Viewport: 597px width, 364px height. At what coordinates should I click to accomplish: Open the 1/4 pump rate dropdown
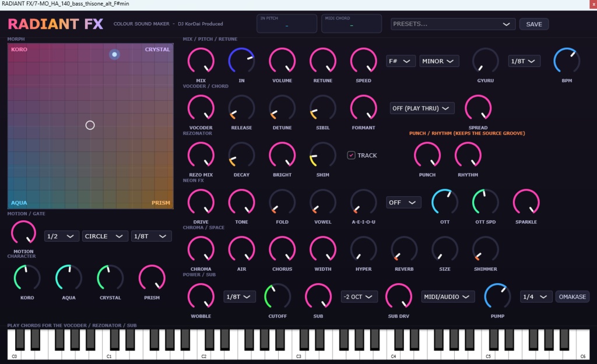pos(535,296)
